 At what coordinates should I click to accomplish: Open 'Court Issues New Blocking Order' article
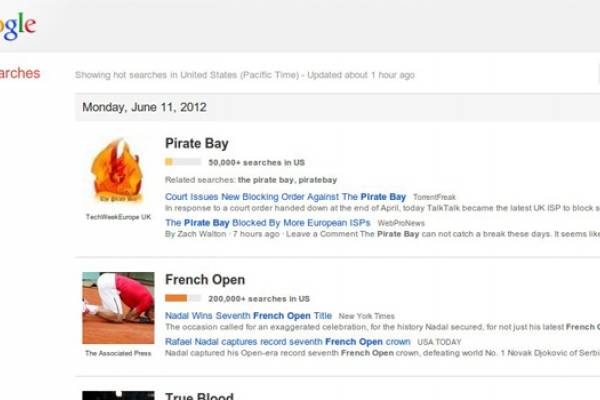tap(285, 197)
